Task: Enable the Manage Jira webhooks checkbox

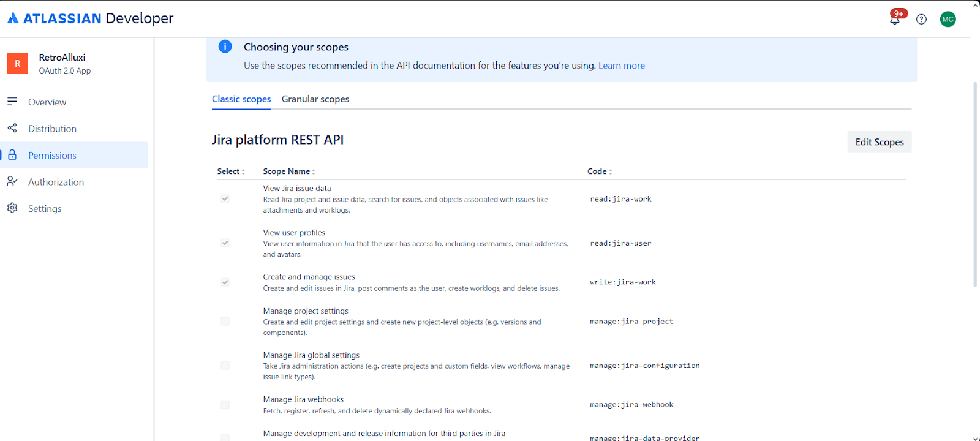Action: pos(225,404)
